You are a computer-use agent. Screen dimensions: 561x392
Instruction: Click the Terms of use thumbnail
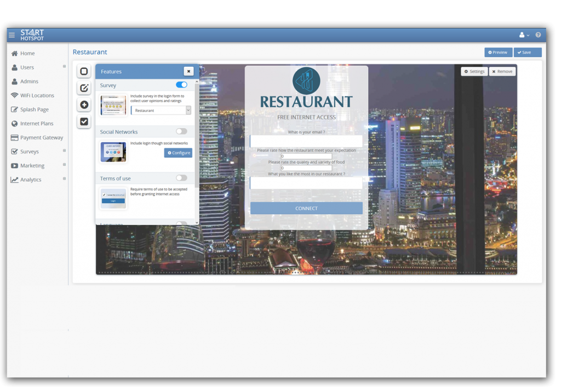(113, 198)
